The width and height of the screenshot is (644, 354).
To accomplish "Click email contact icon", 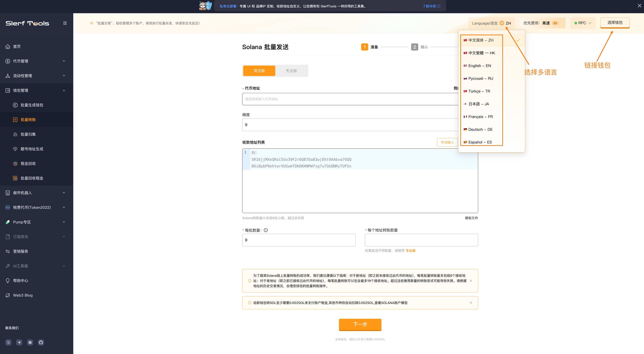I will (x=30, y=342).
